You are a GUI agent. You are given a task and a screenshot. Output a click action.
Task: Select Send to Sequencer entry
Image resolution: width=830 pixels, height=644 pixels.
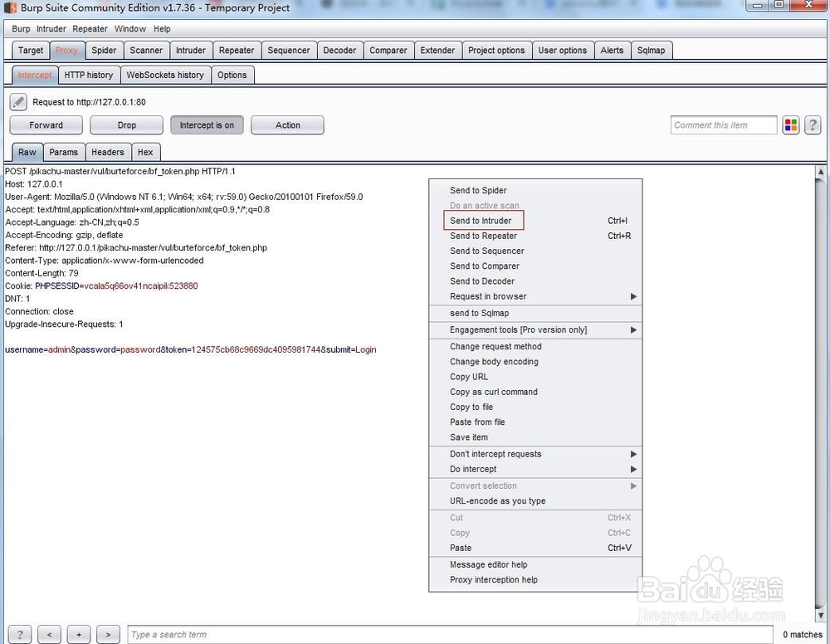[x=535, y=251]
